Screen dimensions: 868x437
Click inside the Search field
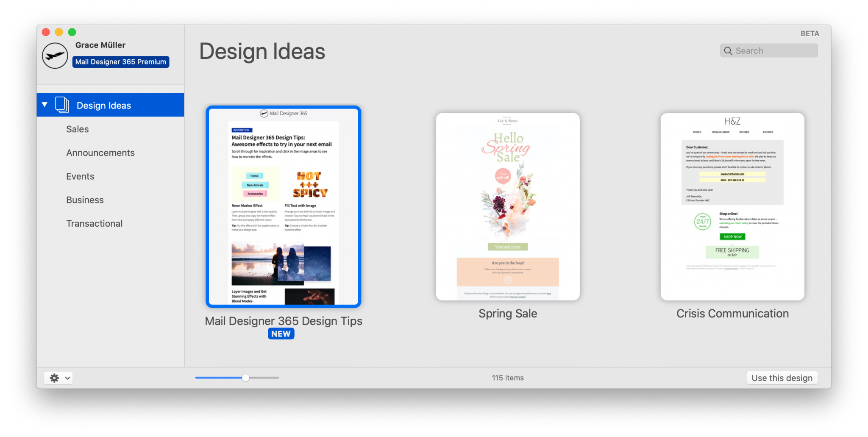point(771,50)
